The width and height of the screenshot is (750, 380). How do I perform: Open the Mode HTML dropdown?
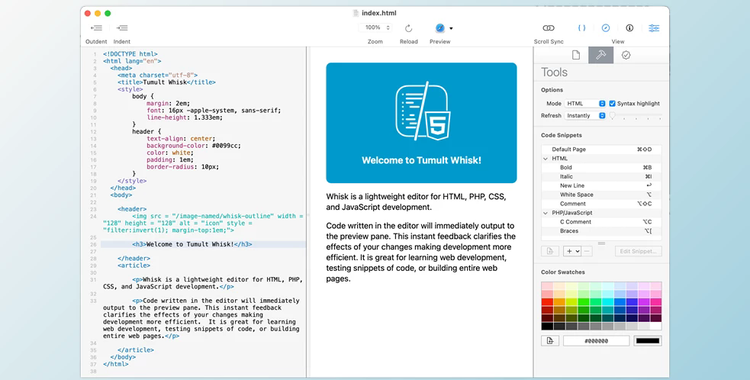[x=585, y=103]
